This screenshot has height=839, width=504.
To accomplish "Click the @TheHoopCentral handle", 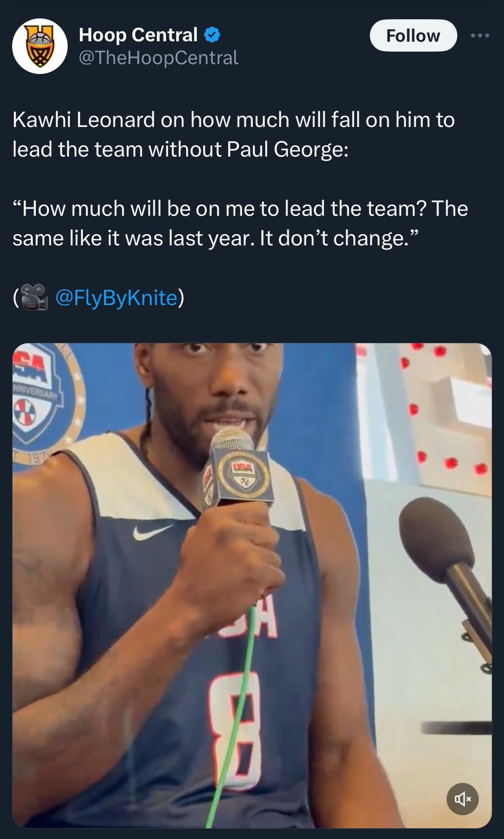I will 158,58.
